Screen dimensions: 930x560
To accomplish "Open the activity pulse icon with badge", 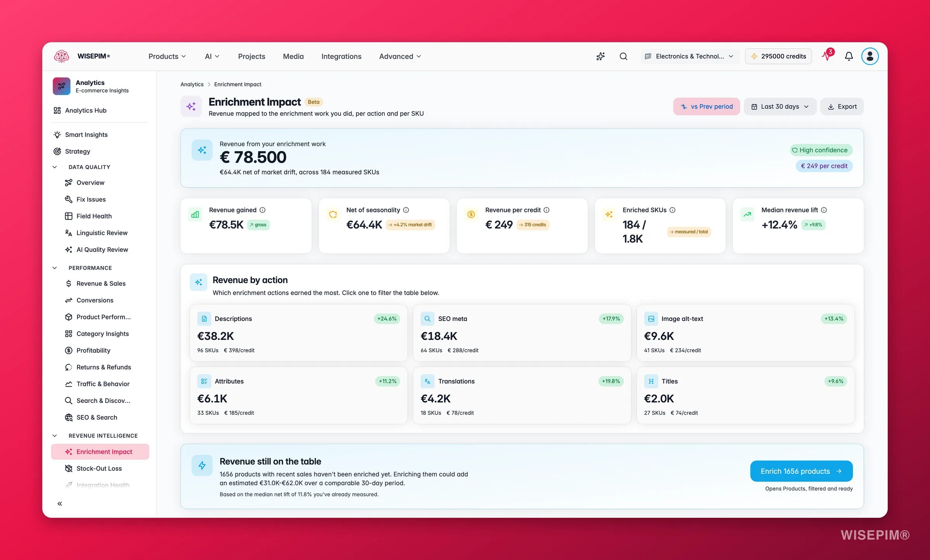I will pyautogui.click(x=828, y=55).
